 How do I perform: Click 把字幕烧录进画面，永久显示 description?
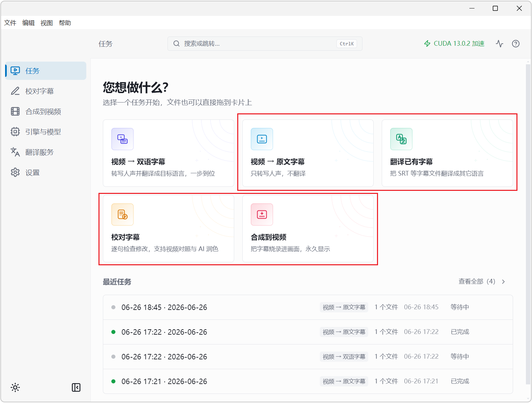pos(290,249)
